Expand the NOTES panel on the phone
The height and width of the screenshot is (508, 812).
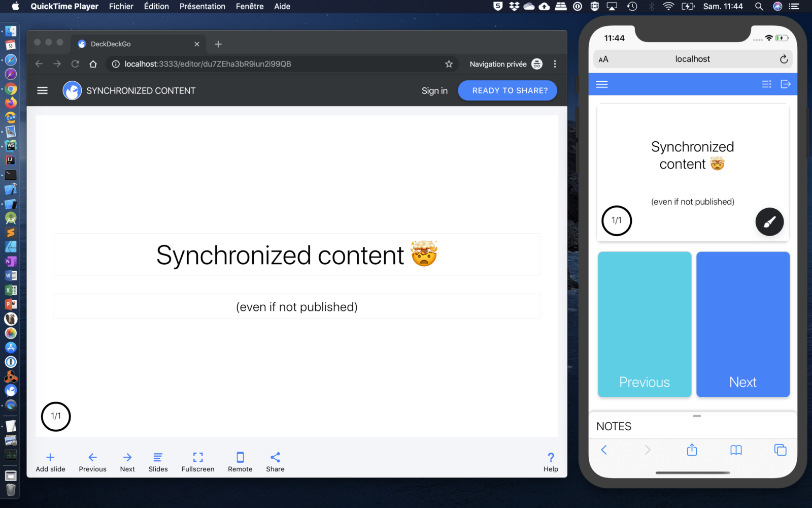point(696,416)
